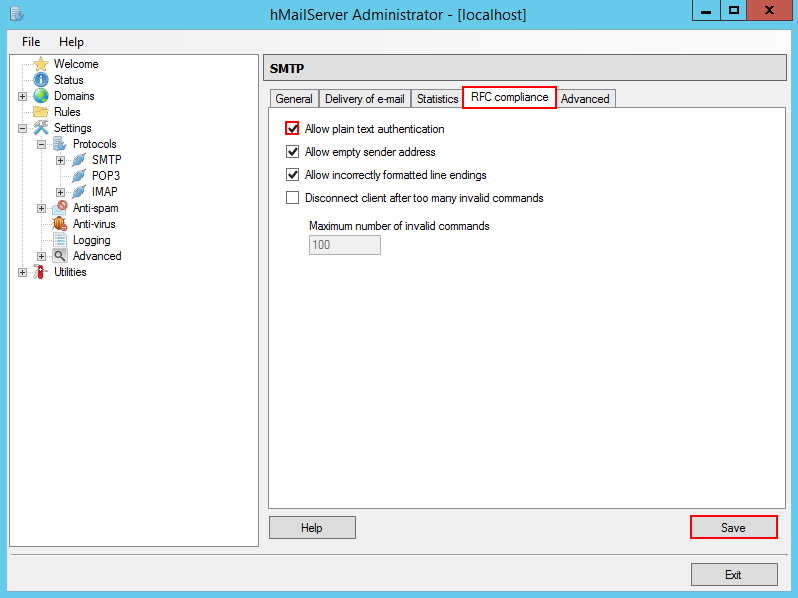Click the Rules folder icon

[41, 112]
